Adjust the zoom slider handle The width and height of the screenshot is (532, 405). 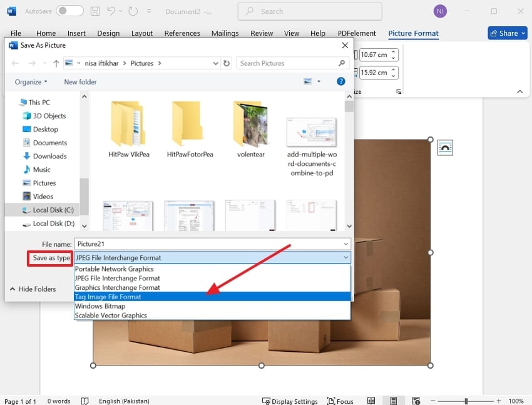[x=466, y=401]
